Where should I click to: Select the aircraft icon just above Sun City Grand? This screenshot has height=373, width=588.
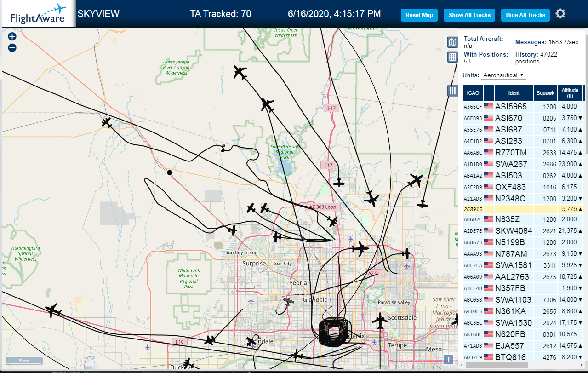[233, 230]
